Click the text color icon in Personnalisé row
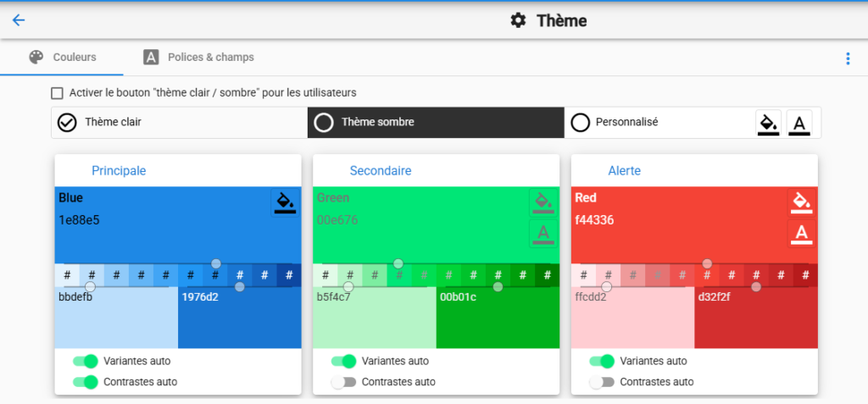This screenshot has height=404, width=868. coord(798,123)
